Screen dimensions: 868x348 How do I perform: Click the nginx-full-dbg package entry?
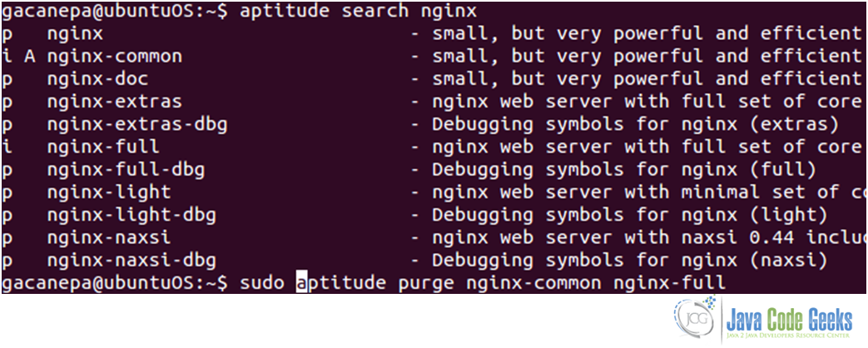pos(126,170)
